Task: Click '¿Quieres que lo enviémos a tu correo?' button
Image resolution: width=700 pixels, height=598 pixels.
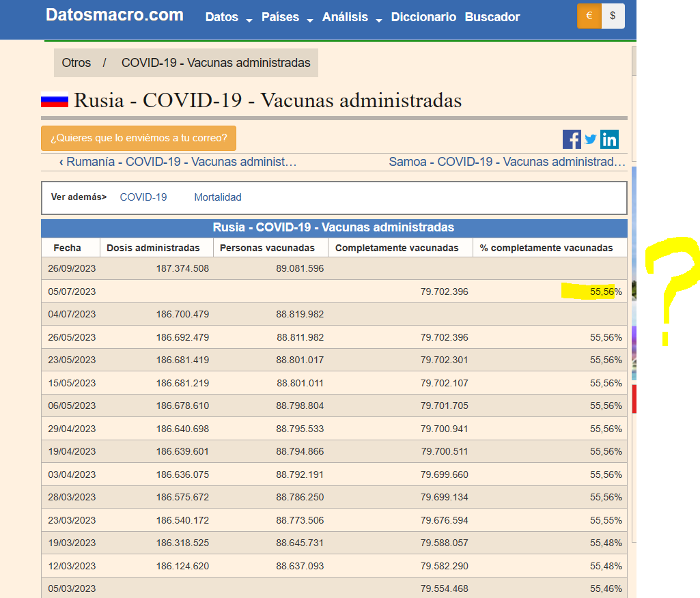Action: coord(139,138)
